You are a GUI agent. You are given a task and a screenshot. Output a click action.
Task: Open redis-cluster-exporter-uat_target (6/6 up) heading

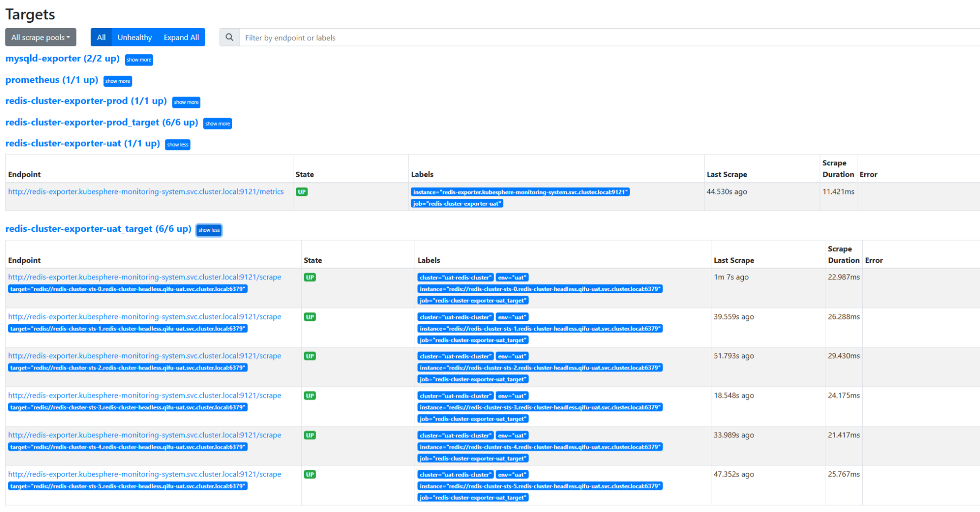(x=98, y=229)
